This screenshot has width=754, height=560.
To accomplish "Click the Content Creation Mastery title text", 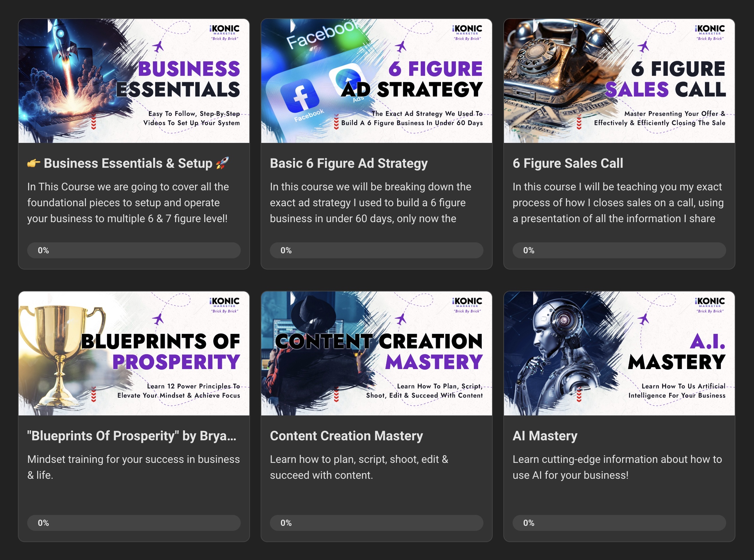I will tap(346, 436).
